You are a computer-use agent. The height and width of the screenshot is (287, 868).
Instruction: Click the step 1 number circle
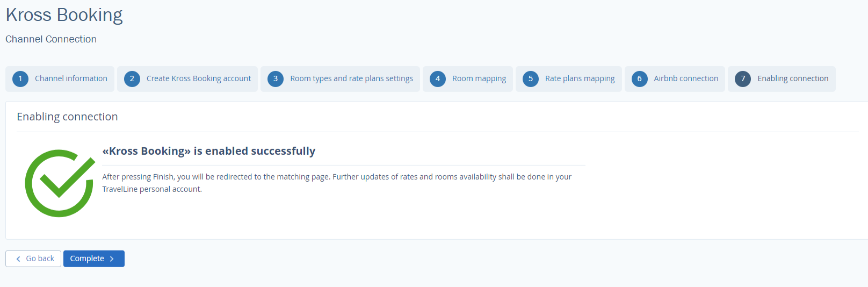[20, 79]
